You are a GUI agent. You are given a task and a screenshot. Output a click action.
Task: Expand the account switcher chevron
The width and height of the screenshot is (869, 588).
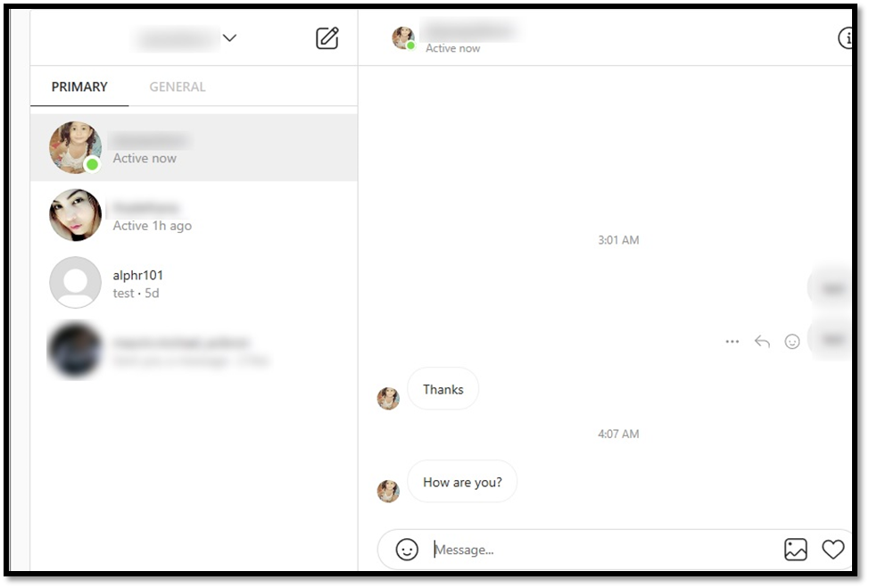(x=229, y=37)
